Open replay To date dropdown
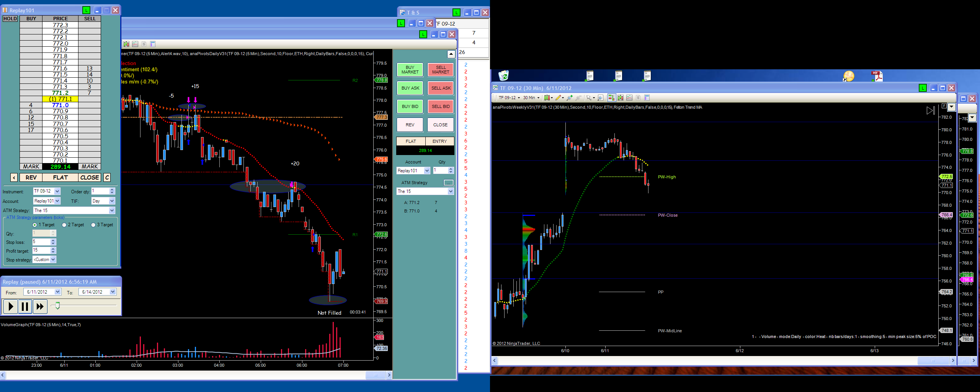 (113, 292)
